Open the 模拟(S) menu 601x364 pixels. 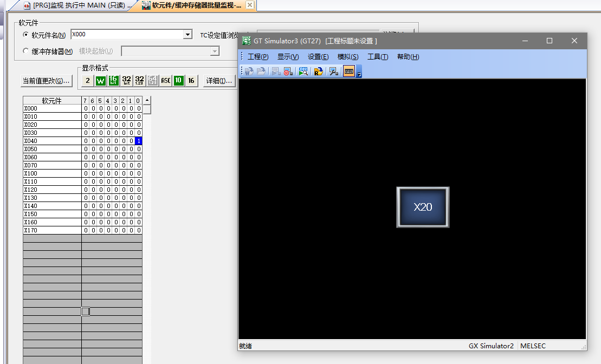347,57
